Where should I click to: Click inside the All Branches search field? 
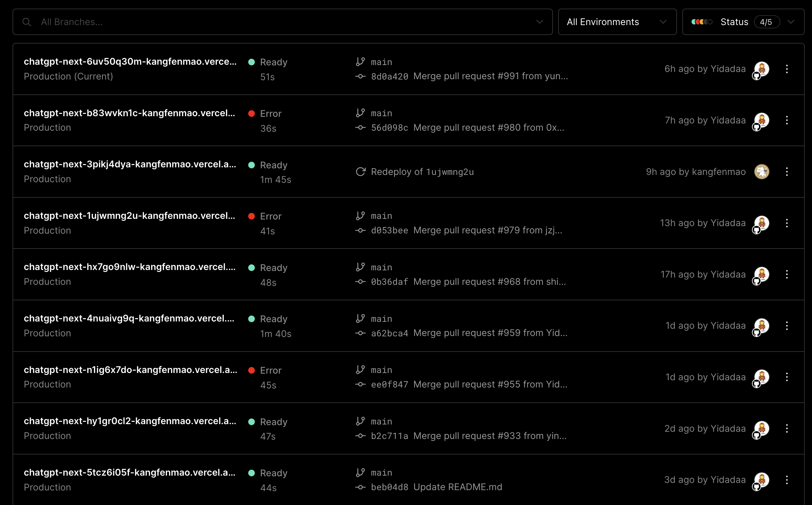click(134, 22)
